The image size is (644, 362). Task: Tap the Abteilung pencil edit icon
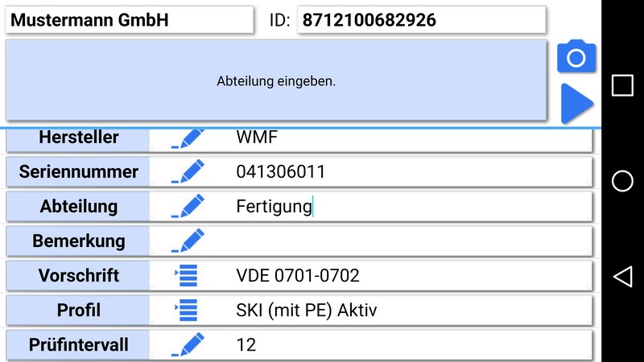[188, 206]
